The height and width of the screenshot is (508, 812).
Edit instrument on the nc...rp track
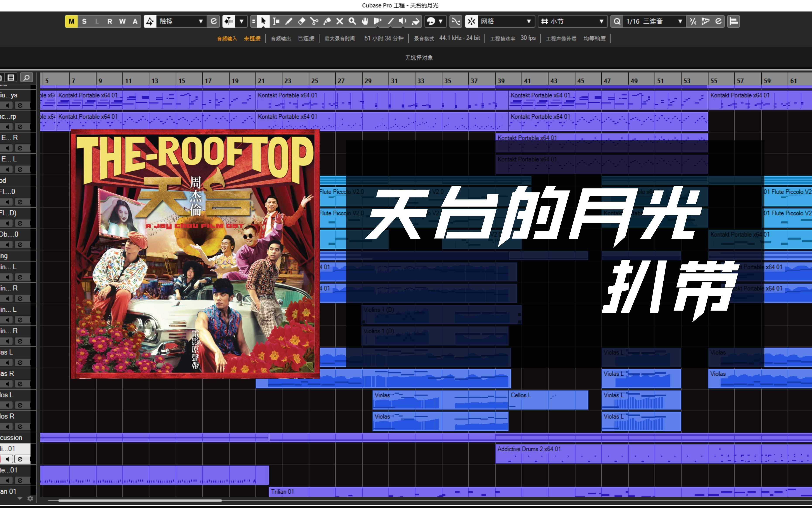pyautogui.click(x=20, y=127)
